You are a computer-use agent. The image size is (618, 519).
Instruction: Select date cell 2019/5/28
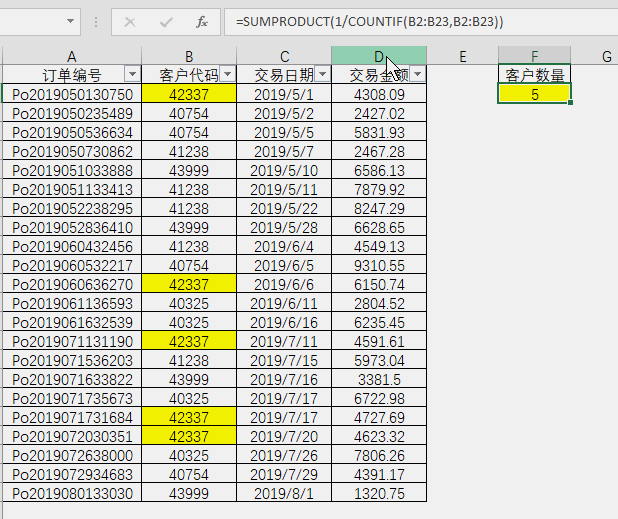(x=284, y=227)
